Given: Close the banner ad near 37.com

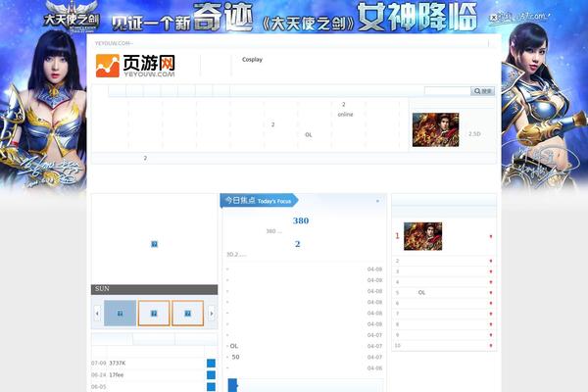Looking at the screenshot, I should [494, 18].
